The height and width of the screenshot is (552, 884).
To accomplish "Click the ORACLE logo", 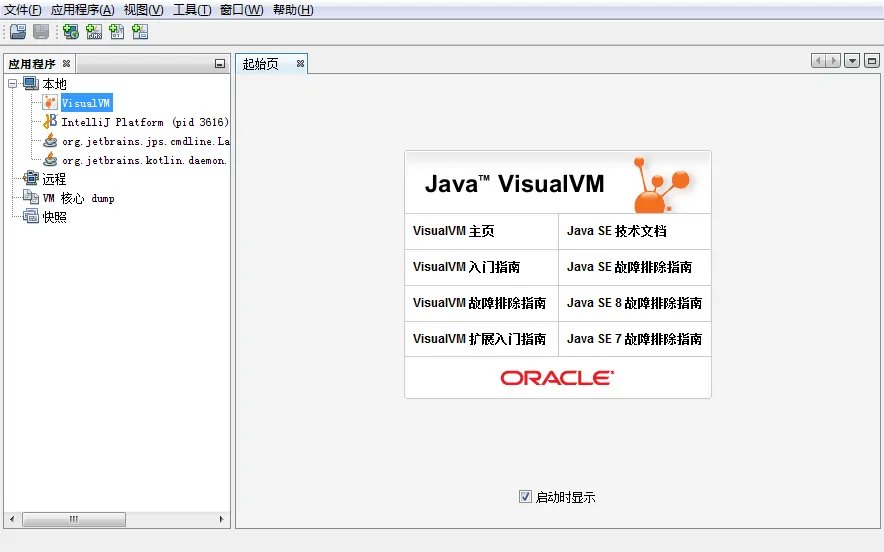I will point(557,378).
